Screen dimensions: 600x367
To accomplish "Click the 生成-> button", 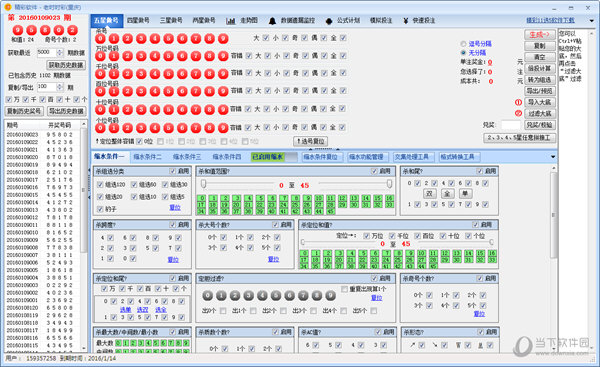I will [x=540, y=34].
